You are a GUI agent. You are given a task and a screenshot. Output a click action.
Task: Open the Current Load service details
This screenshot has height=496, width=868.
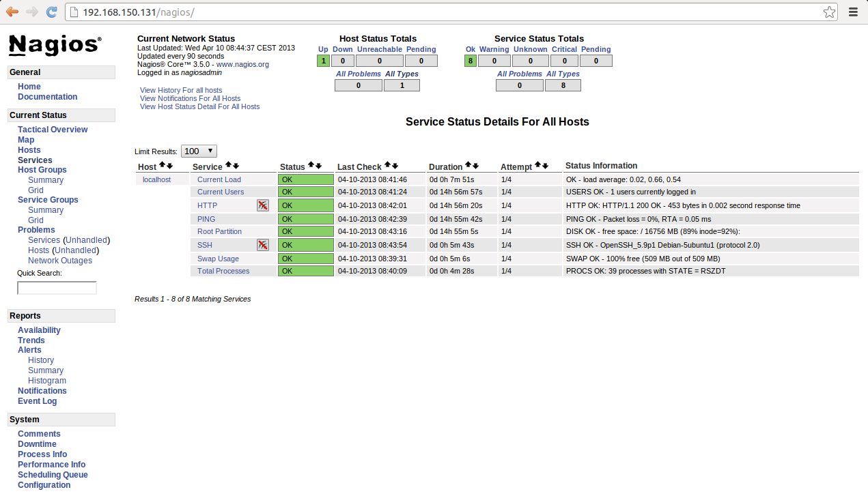pos(219,179)
